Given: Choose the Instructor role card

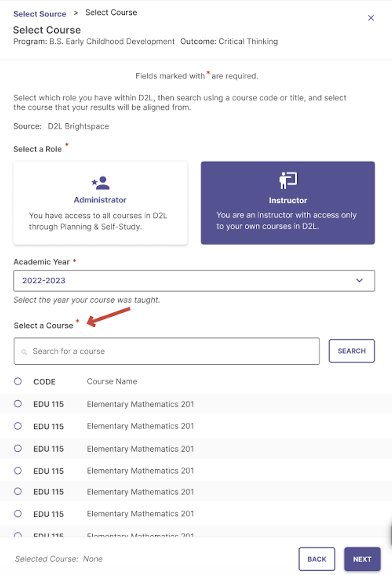Looking at the screenshot, I should [288, 203].
